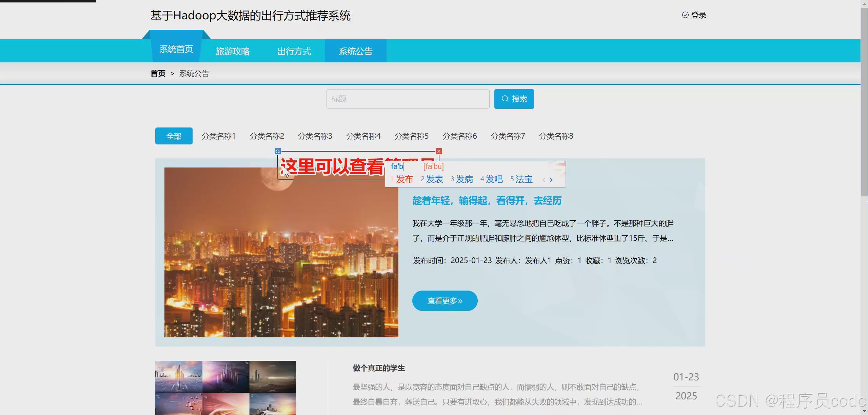
Task: Click the magnifier icon on the search button
Action: point(505,99)
